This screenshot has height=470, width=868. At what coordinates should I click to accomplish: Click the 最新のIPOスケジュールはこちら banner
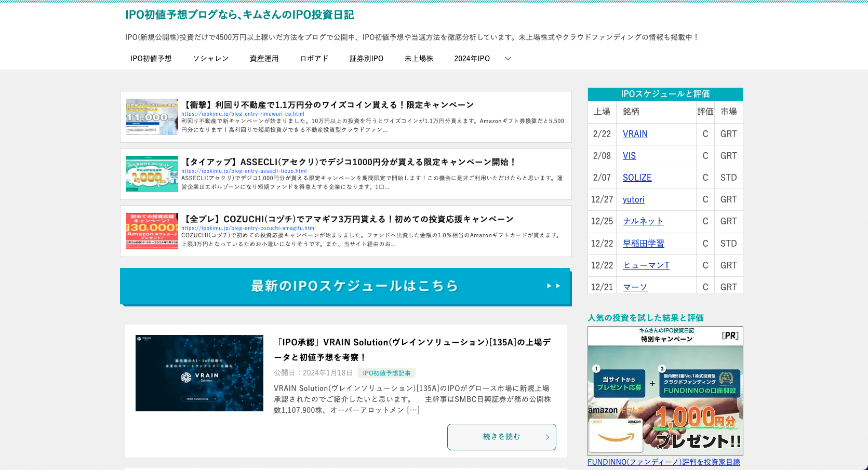[345, 286]
